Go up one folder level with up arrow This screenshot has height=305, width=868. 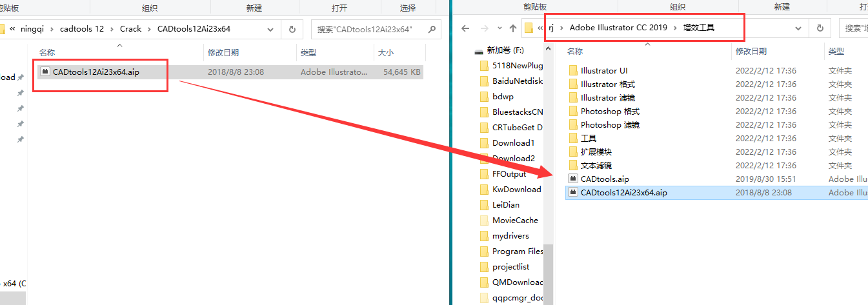point(513,28)
